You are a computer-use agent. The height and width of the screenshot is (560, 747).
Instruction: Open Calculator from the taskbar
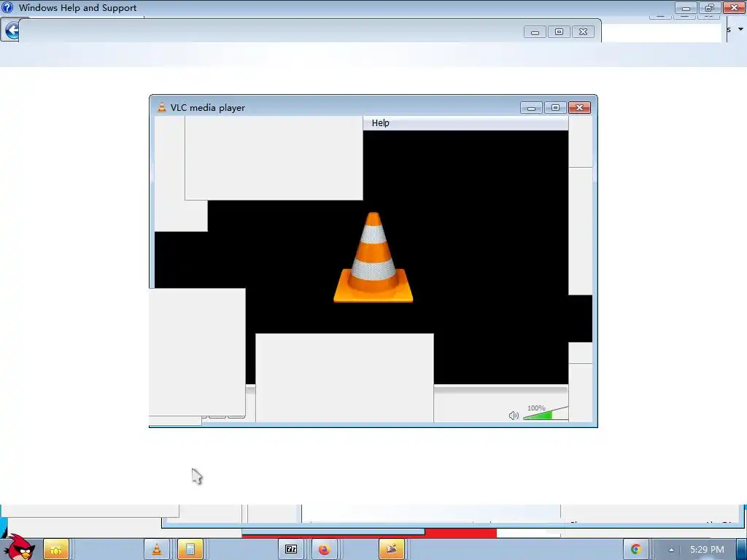click(190, 550)
